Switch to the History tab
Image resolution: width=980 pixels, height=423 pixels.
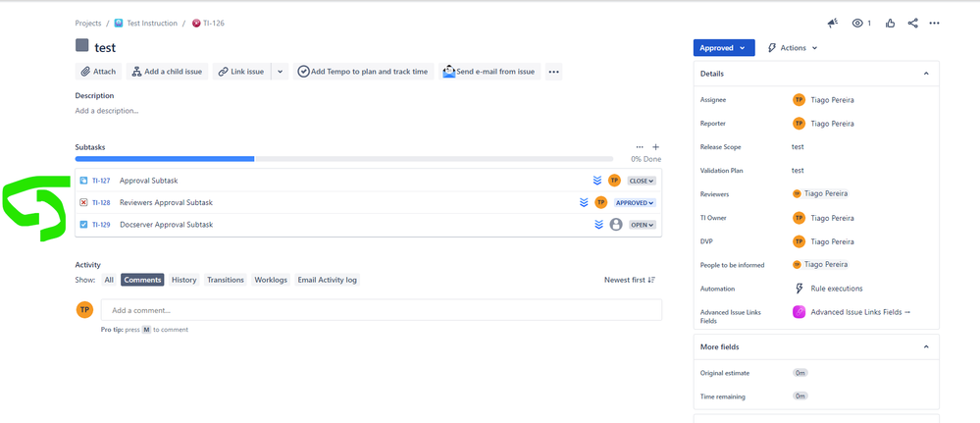(x=183, y=280)
